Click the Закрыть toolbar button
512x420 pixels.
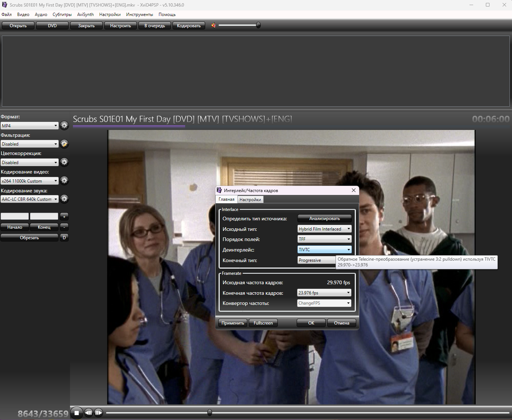86,25
